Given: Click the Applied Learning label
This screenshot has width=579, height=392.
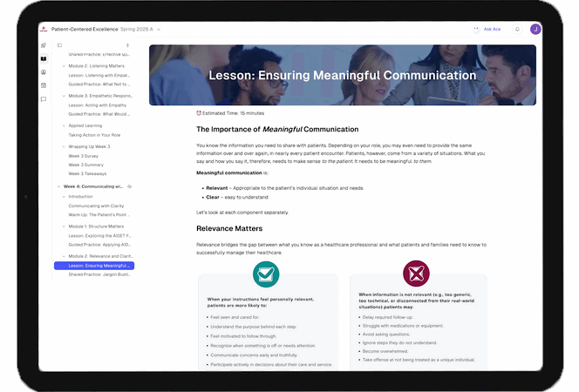Looking at the screenshot, I should (85, 125).
